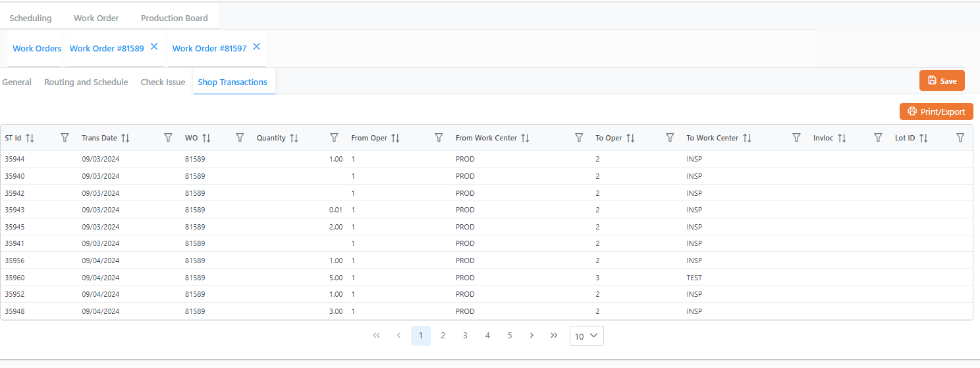Click ST Id cell 35942
Image resolution: width=980 pixels, height=368 pixels.
14,193
